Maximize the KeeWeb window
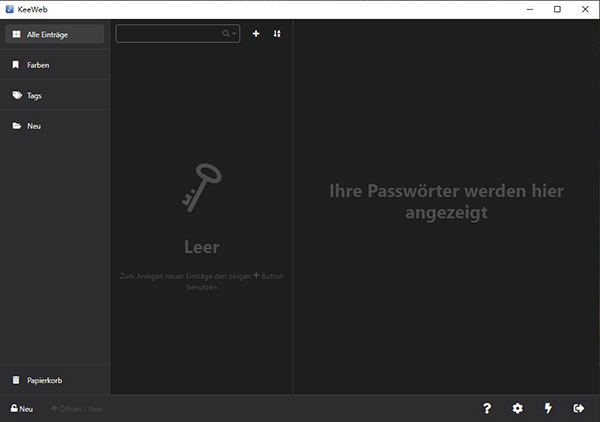600x422 pixels. tap(558, 9)
